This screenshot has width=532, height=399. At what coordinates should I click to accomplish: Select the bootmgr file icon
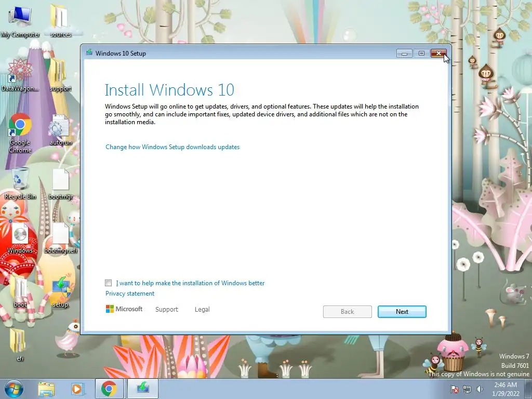(x=60, y=183)
